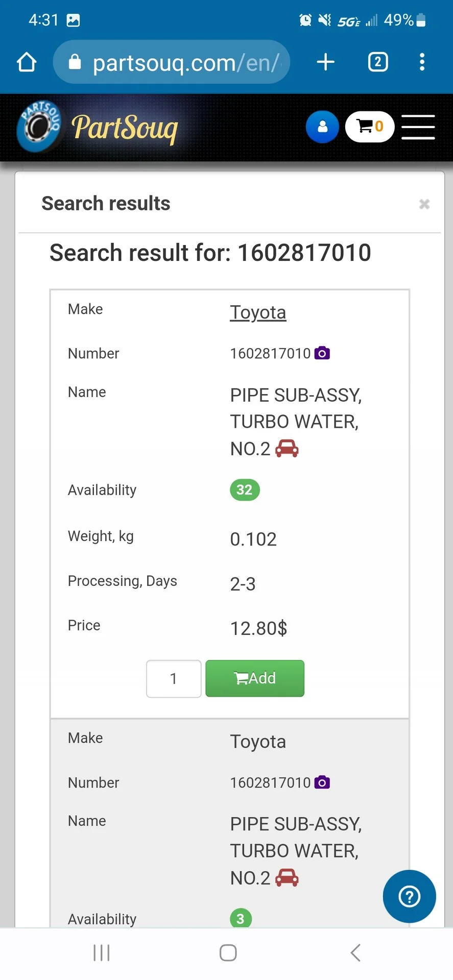The width and height of the screenshot is (453, 980).
Task: Tap the green 32 availability badge
Action: (245, 490)
